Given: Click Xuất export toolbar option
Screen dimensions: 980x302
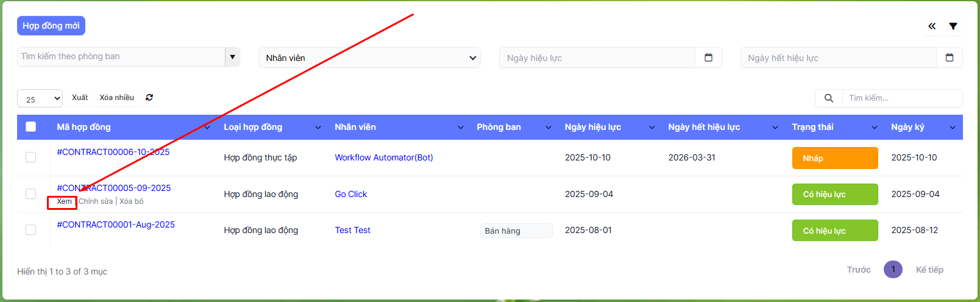Looking at the screenshot, I should point(80,98).
